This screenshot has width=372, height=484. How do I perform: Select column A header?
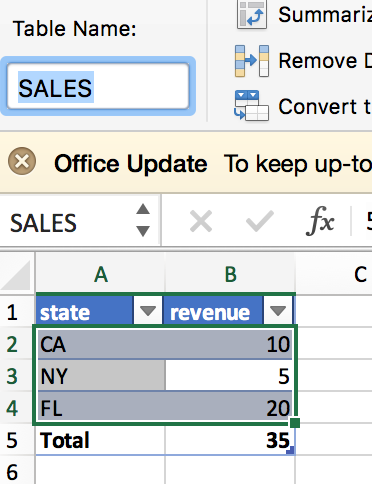coord(100,274)
